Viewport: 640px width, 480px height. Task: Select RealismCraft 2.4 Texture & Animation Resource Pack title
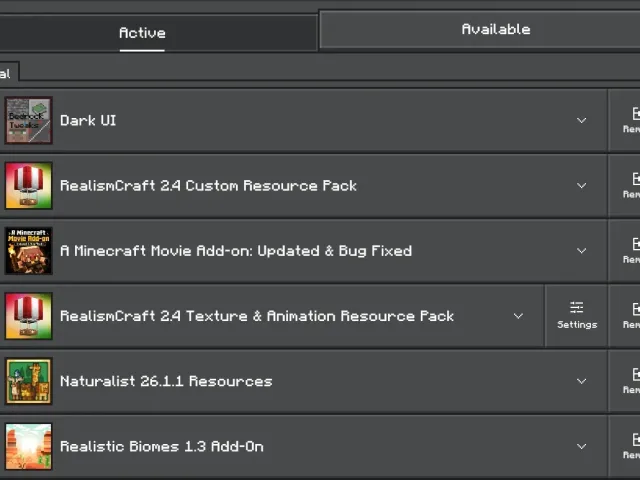point(257,316)
